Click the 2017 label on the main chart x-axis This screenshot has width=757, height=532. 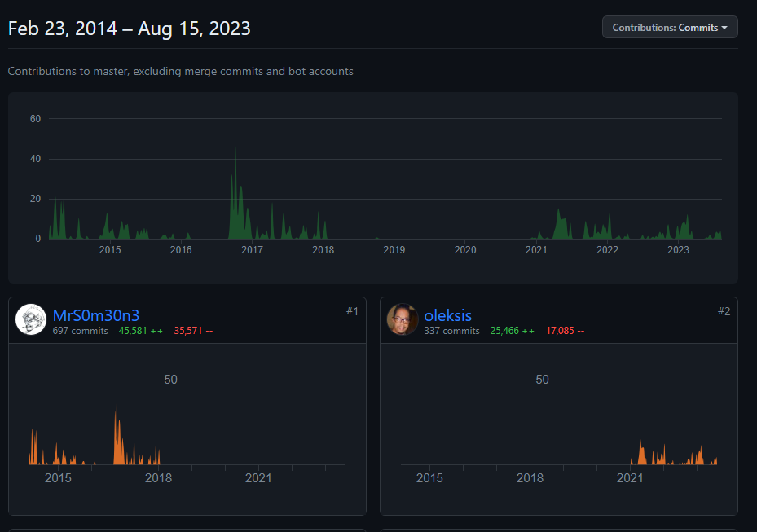[x=252, y=250]
